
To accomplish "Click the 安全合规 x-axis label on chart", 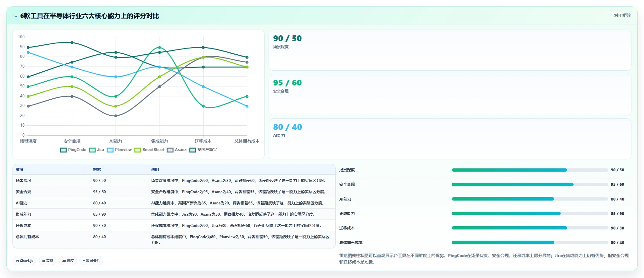I will coord(72,141).
